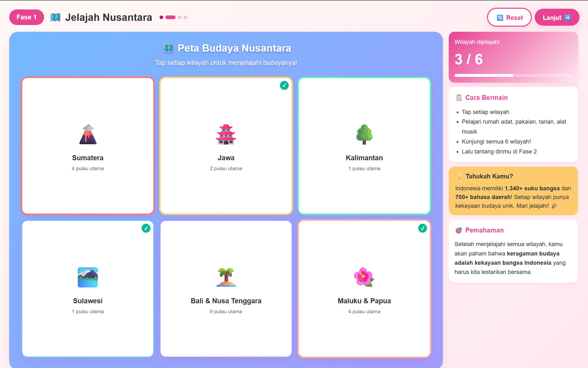Click the third phase progress dot
Viewport: 588px width, 368px height.
click(x=180, y=17)
